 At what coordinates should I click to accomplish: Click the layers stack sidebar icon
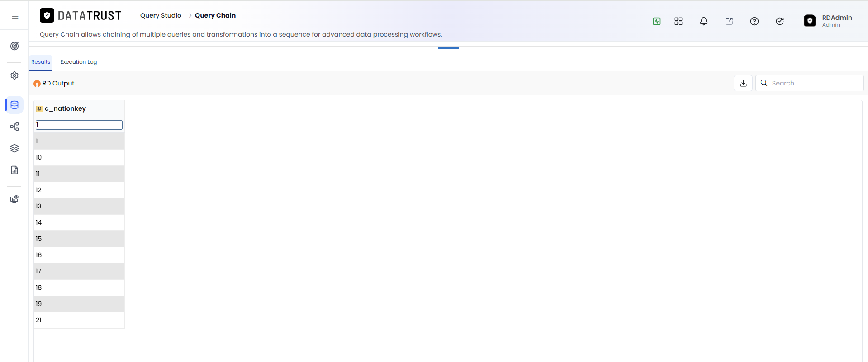click(14, 148)
